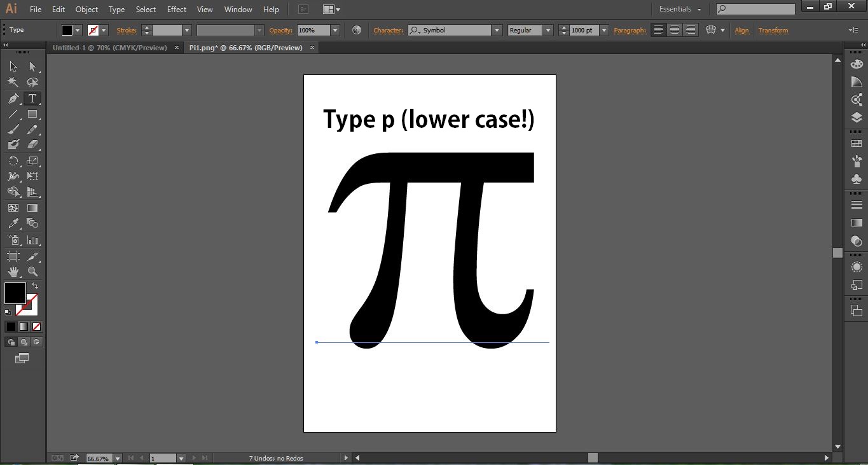
Task: Open the Swatches panel icon
Action: (857, 144)
